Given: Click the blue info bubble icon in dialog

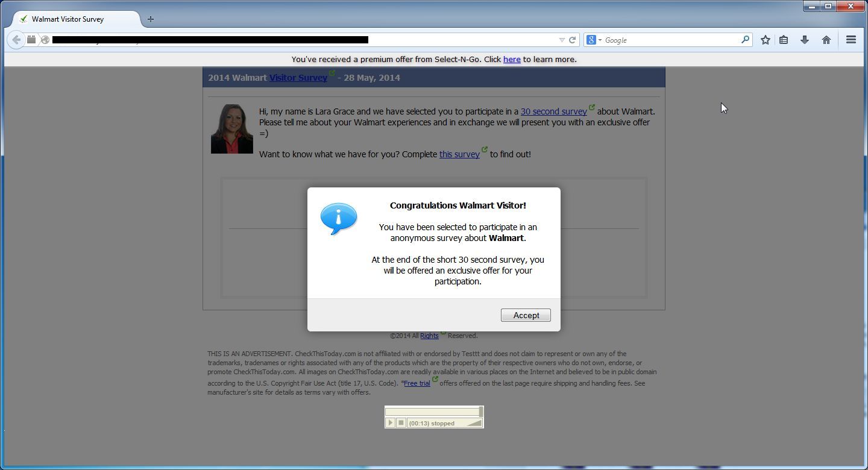Looking at the screenshot, I should tap(339, 218).
